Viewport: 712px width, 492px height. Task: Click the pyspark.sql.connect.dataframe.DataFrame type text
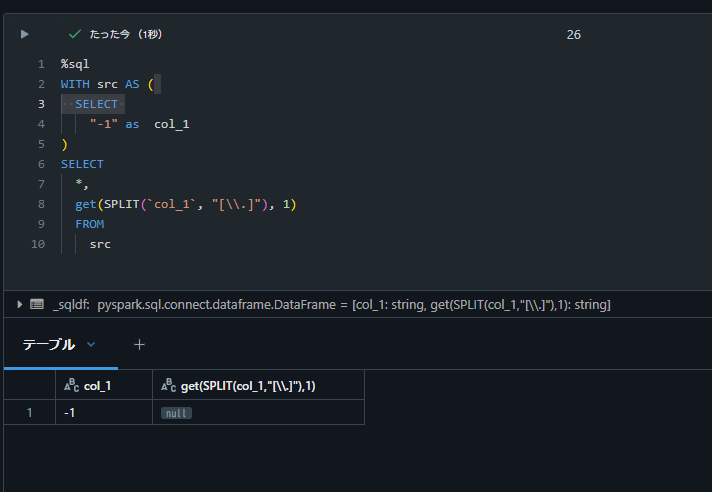(217, 304)
